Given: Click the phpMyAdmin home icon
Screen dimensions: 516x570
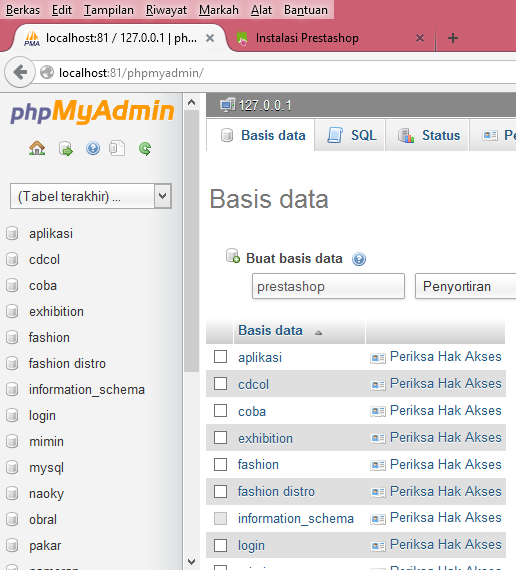Looking at the screenshot, I should pyautogui.click(x=37, y=148).
